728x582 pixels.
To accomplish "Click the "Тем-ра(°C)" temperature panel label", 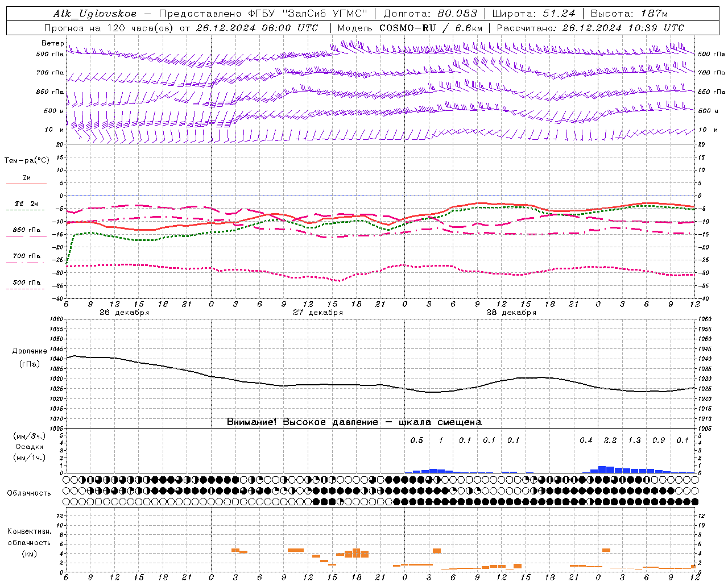I will [x=27, y=161].
